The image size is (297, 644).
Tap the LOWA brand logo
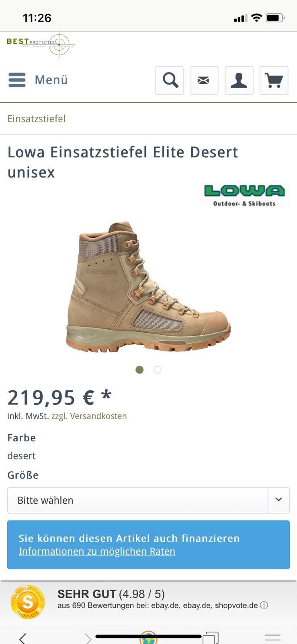coord(244,196)
